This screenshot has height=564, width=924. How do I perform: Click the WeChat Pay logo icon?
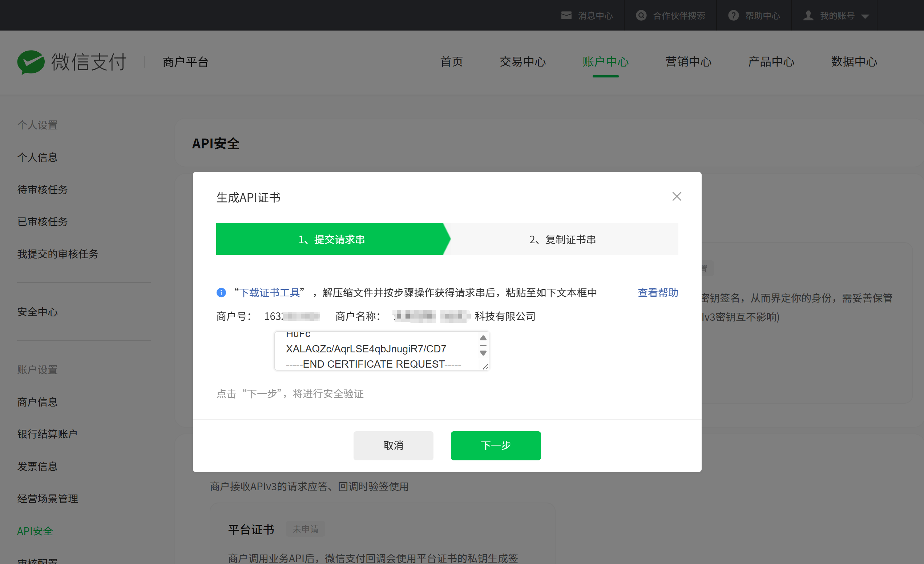[x=31, y=62]
